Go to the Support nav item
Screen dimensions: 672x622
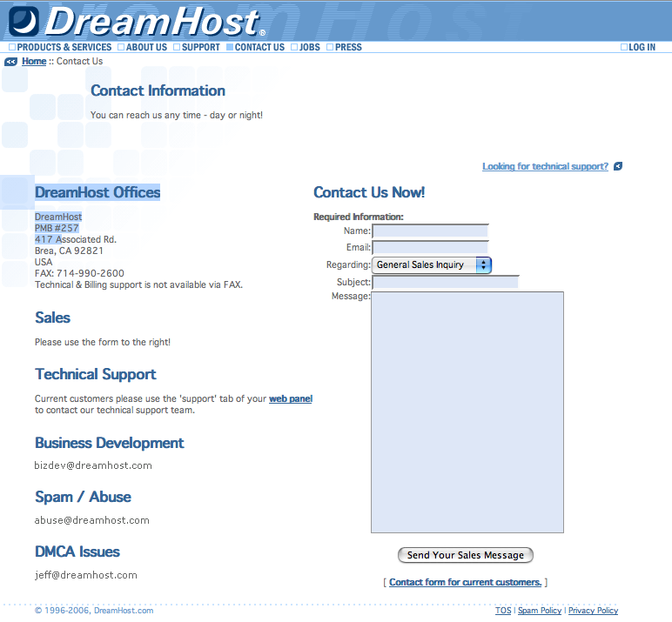(200, 47)
